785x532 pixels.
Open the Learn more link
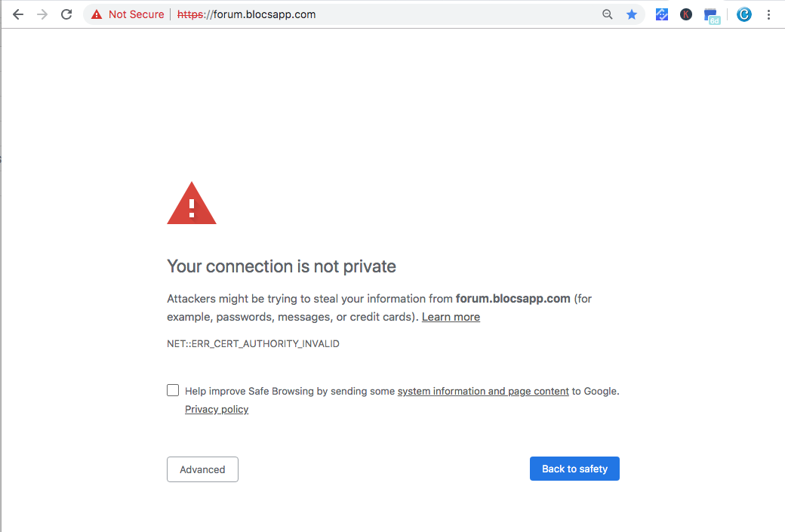[451, 317]
